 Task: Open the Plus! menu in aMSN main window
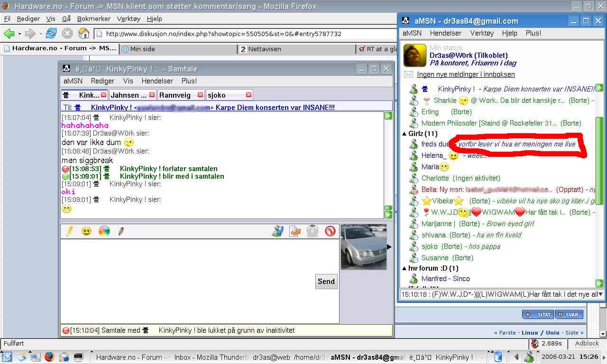coord(533,33)
